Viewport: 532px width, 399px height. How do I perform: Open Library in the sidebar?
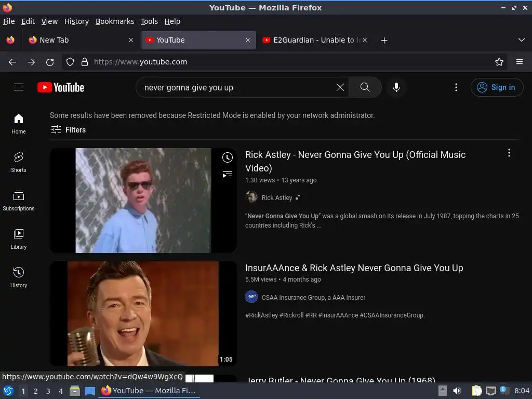19,239
